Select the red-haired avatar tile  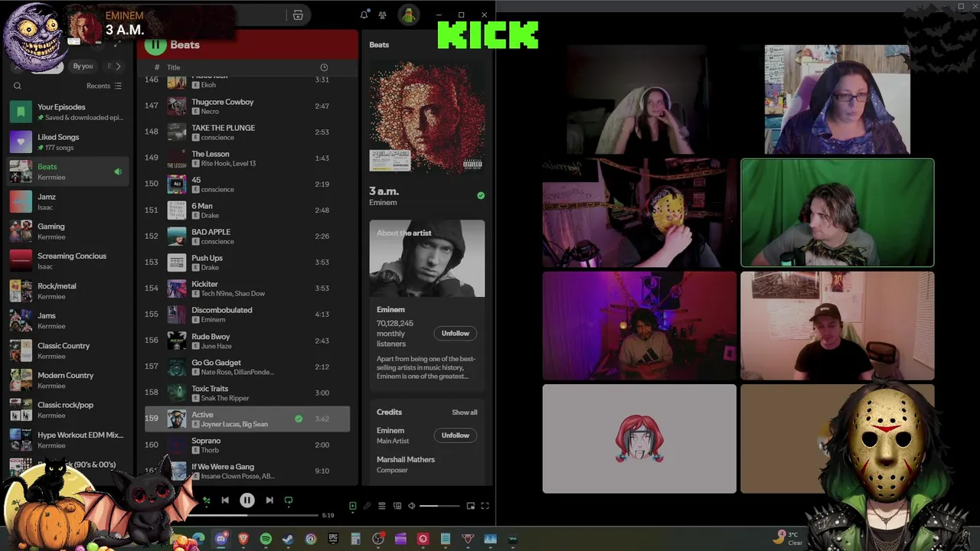click(x=639, y=439)
